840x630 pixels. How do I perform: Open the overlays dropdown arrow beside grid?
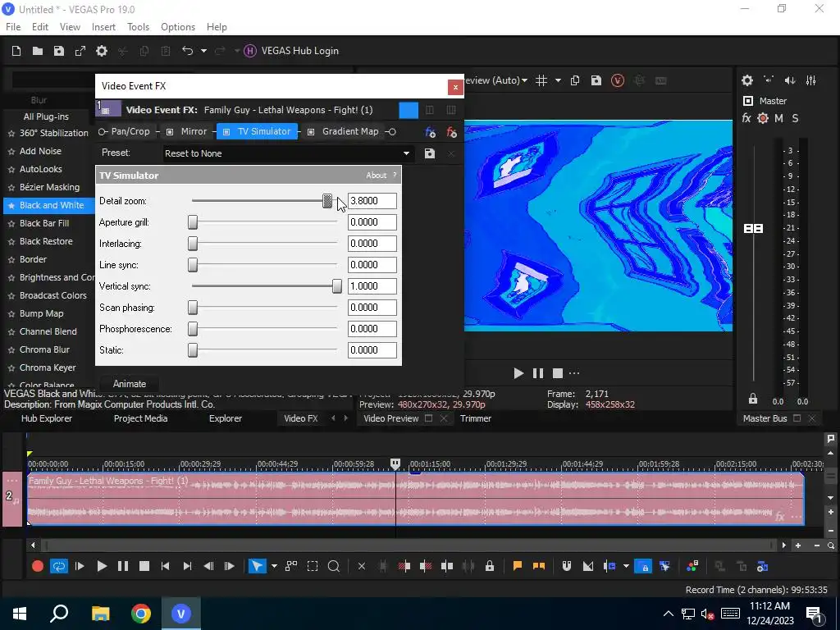pos(558,80)
